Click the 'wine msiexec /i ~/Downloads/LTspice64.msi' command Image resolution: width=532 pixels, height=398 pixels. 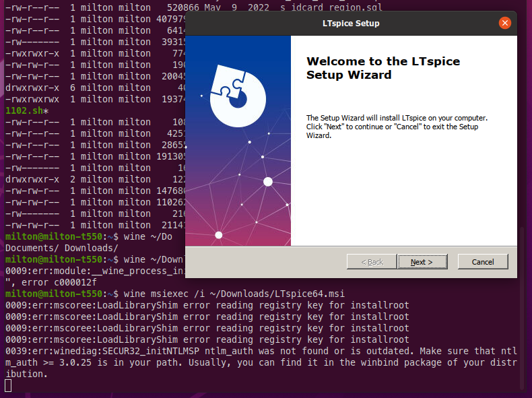(x=234, y=294)
